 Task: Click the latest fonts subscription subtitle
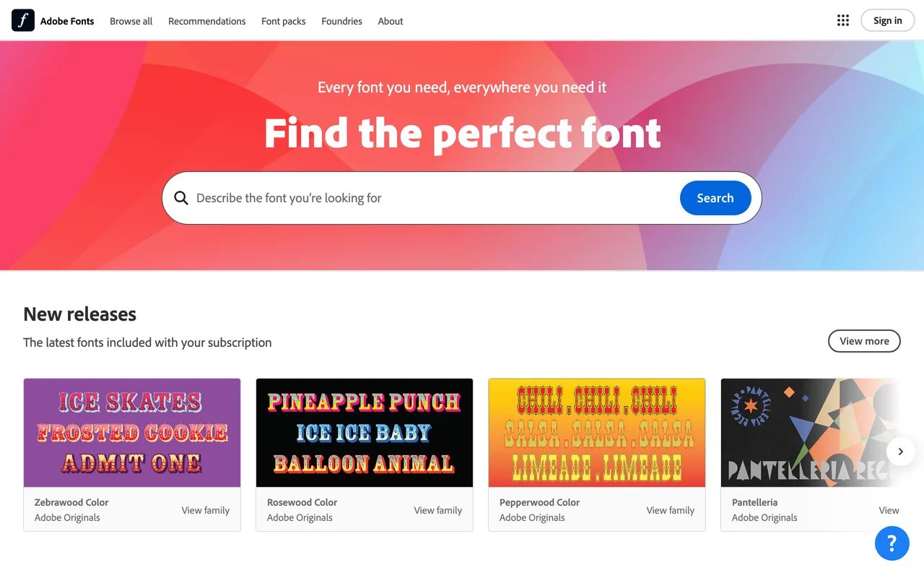click(x=147, y=342)
